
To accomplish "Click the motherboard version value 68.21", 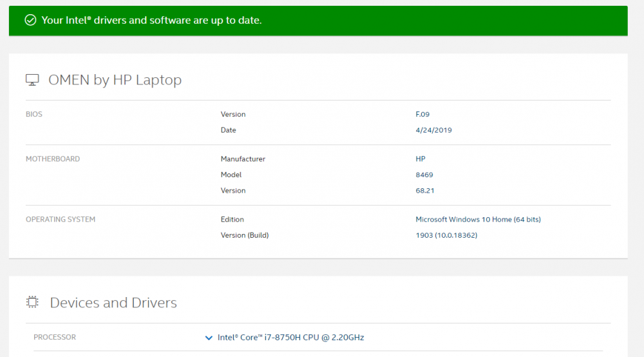I will pos(425,191).
